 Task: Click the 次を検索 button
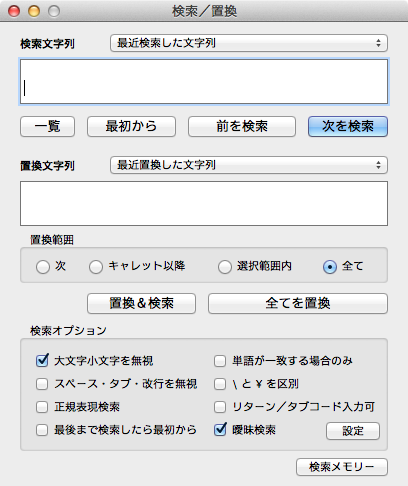click(x=348, y=126)
